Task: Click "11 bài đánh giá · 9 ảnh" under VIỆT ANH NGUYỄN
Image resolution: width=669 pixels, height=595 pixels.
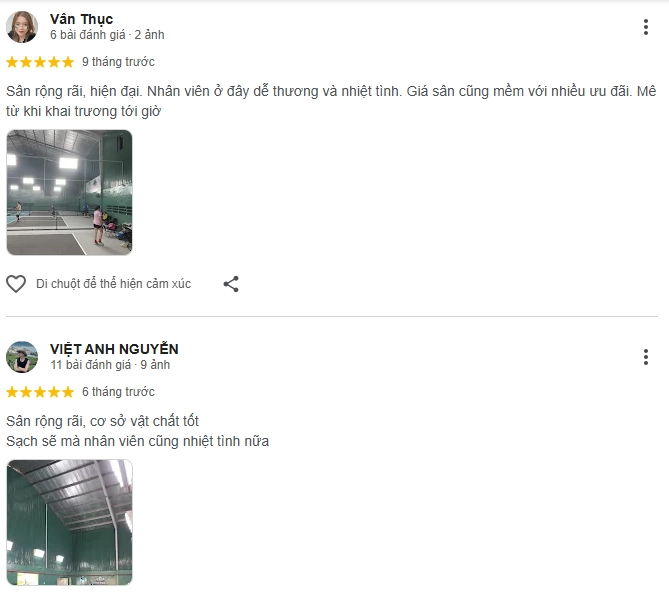Action: point(110,365)
